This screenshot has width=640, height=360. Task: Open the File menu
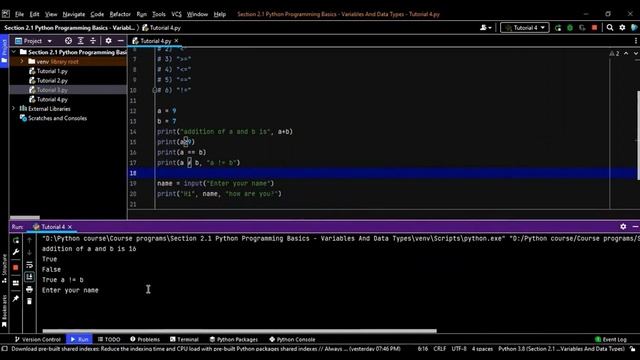[19, 14]
